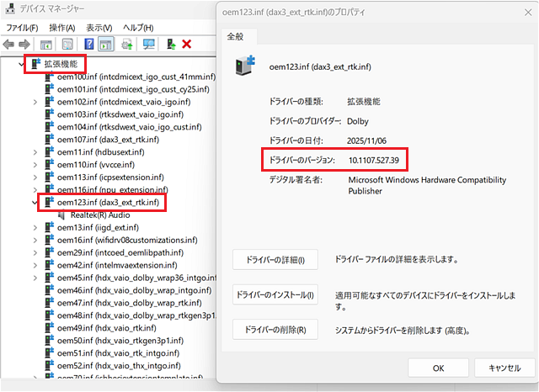Click the icon beside oem52.inf
This screenshot has height=392, width=539.
(50, 366)
